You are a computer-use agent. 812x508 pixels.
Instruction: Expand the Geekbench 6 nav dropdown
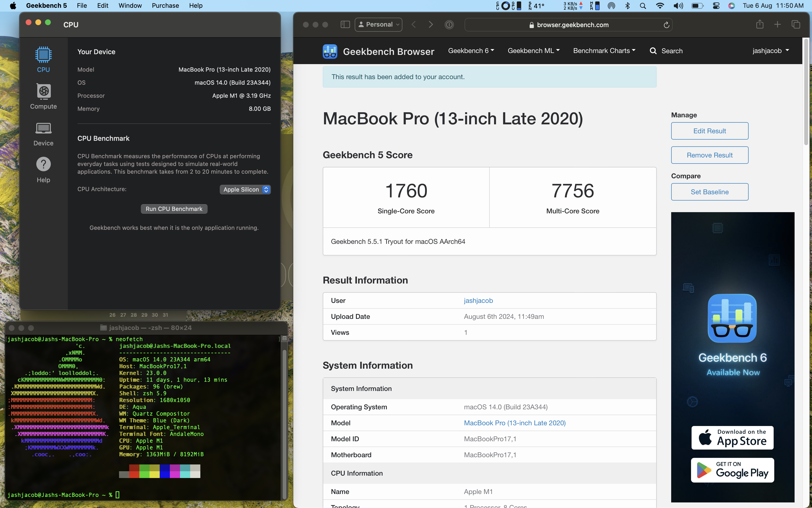tap(471, 51)
